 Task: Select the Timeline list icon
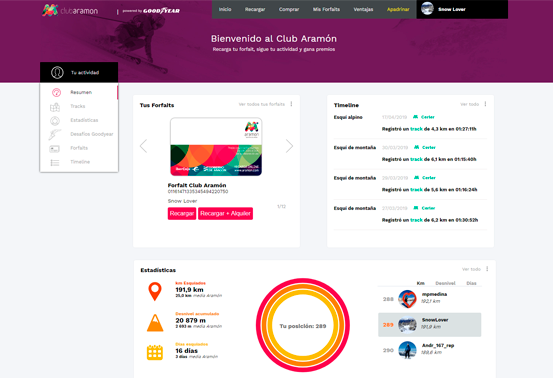tap(55, 162)
